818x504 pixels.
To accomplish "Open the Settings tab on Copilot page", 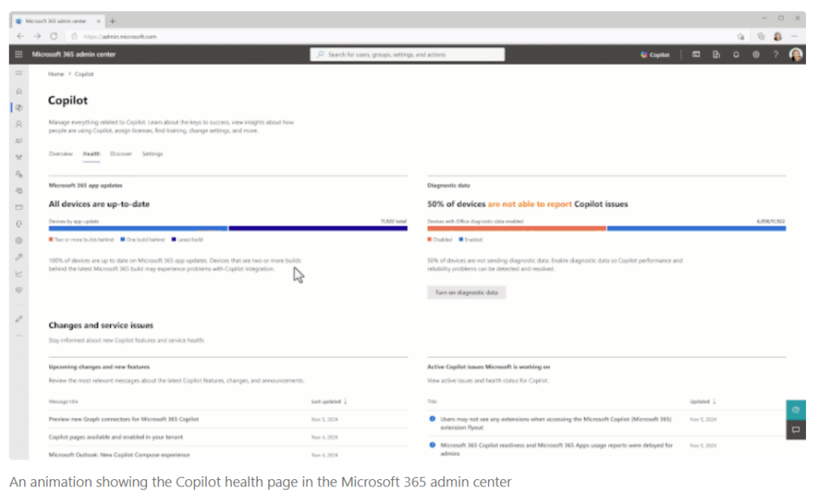I will click(x=153, y=154).
